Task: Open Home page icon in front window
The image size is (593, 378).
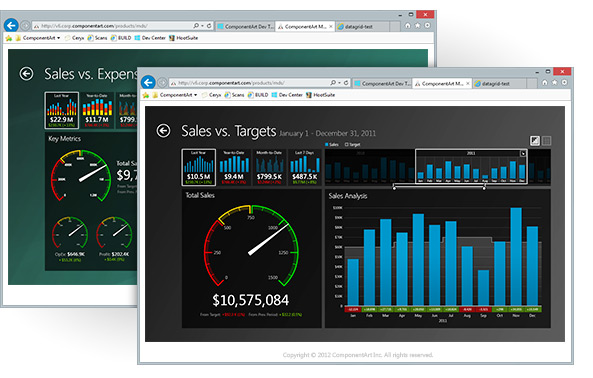Action: point(545,82)
